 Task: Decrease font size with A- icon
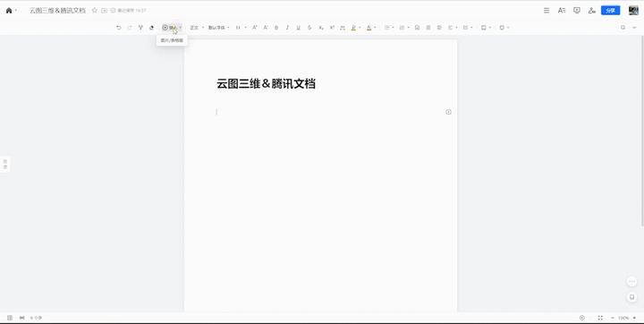[266, 28]
